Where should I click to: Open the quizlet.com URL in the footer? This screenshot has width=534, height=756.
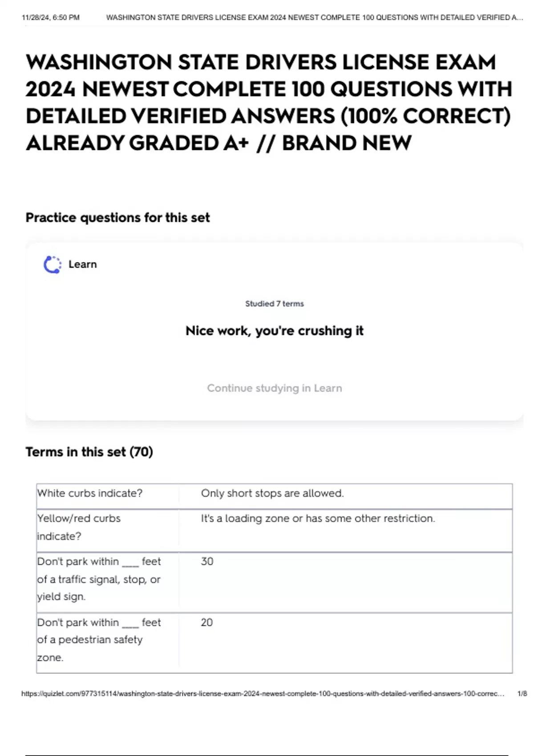click(263, 693)
